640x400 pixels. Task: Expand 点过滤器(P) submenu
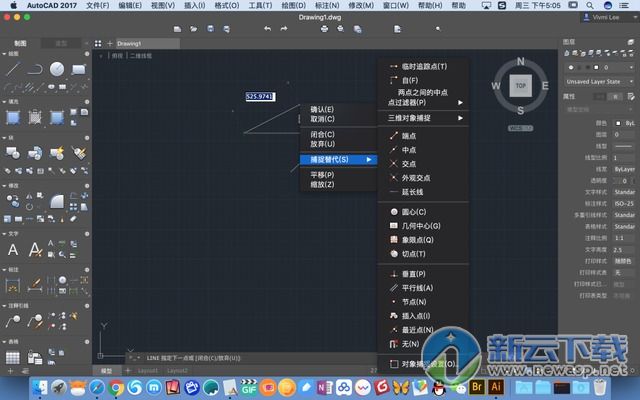[x=423, y=102]
